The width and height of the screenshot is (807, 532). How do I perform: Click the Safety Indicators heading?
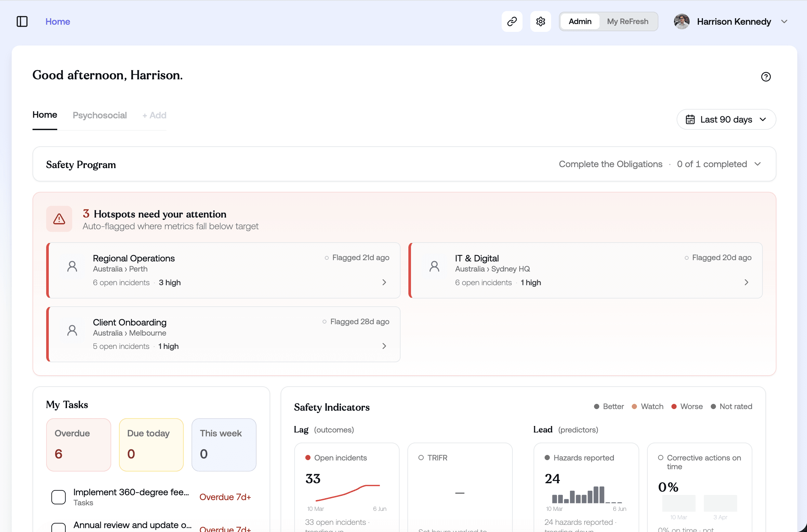coord(332,407)
